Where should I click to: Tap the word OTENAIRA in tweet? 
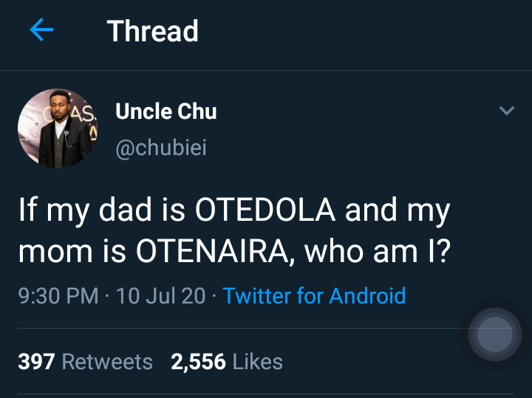[x=212, y=251]
